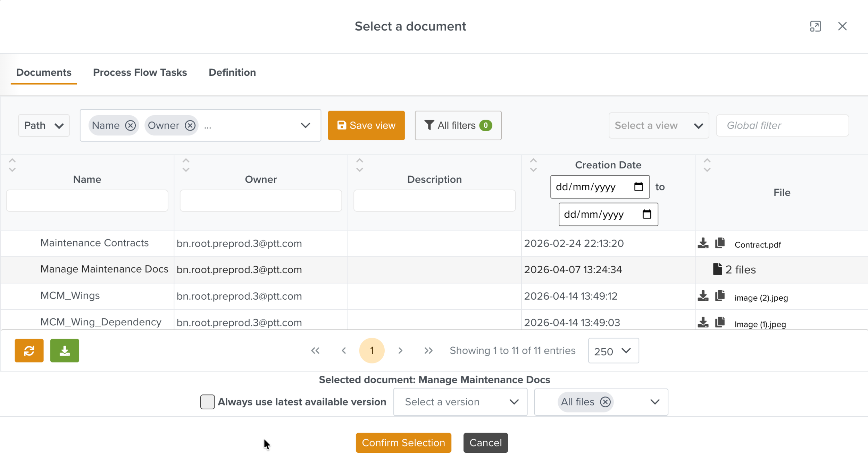Click the orange refresh table icon
The height and width of the screenshot is (467, 868).
(29, 350)
